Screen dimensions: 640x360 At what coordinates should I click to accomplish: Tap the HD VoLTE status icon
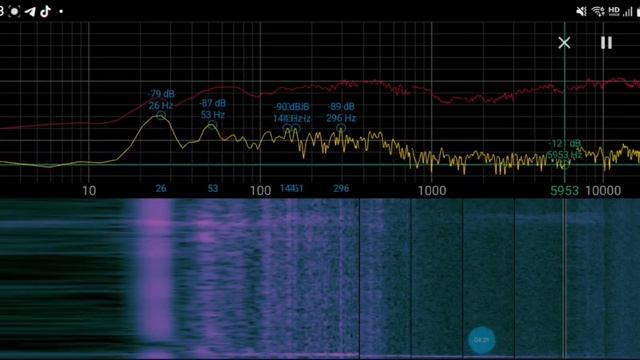point(614,11)
